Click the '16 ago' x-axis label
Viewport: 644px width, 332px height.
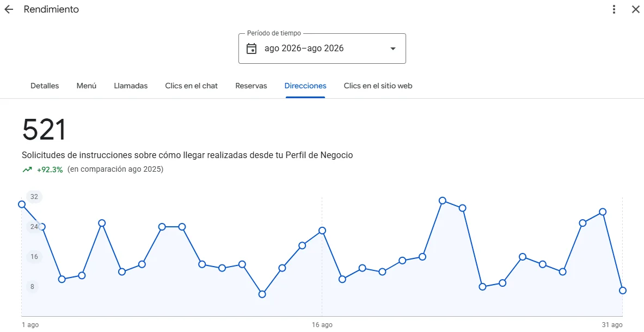322,325
